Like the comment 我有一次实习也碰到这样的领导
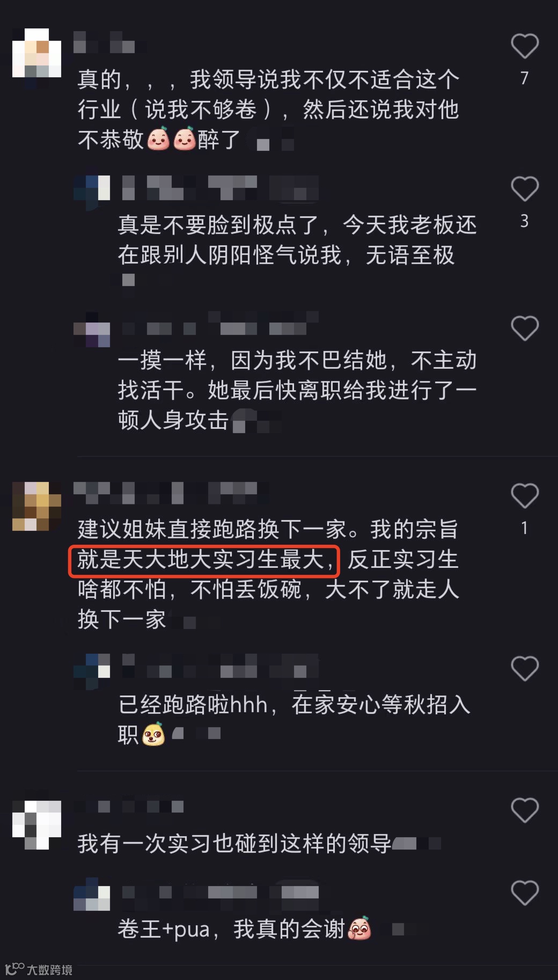 click(524, 810)
